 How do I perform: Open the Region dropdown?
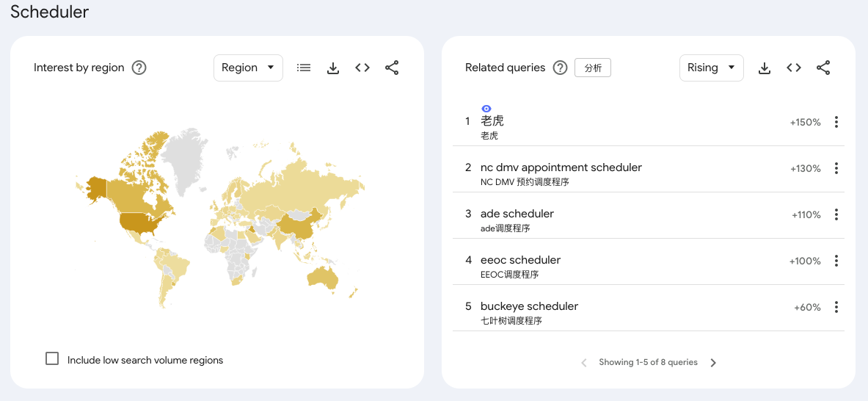pos(248,68)
